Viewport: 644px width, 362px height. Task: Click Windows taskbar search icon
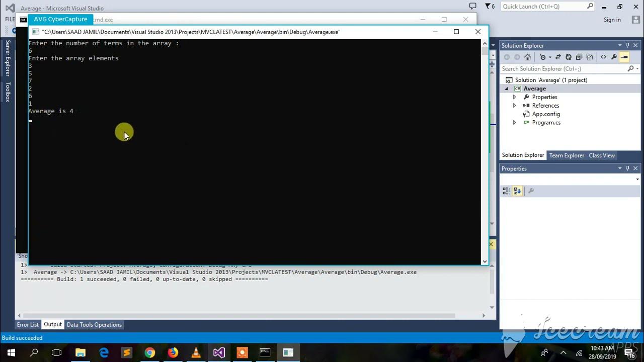(34, 352)
